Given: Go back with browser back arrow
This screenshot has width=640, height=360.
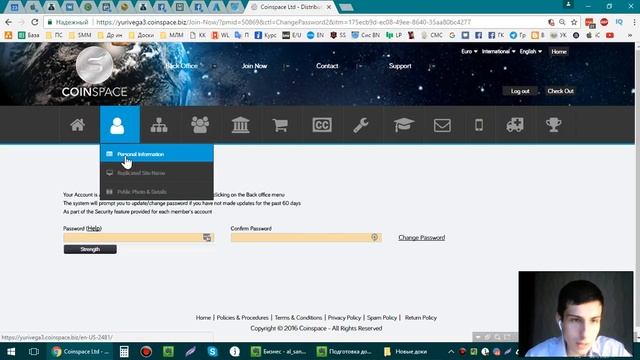Looking at the screenshot, I should (x=9, y=22).
